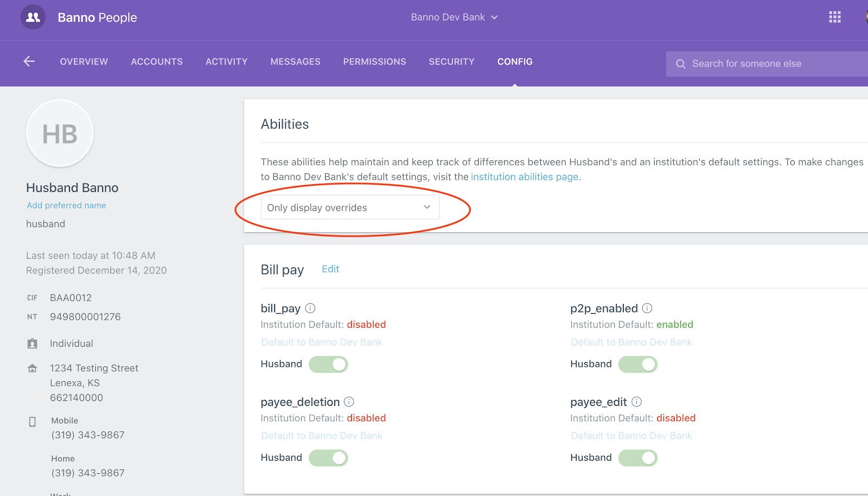Open the institution abilities page link
The width and height of the screenshot is (868, 496).
pyautogui.click(x=525, y=177)
